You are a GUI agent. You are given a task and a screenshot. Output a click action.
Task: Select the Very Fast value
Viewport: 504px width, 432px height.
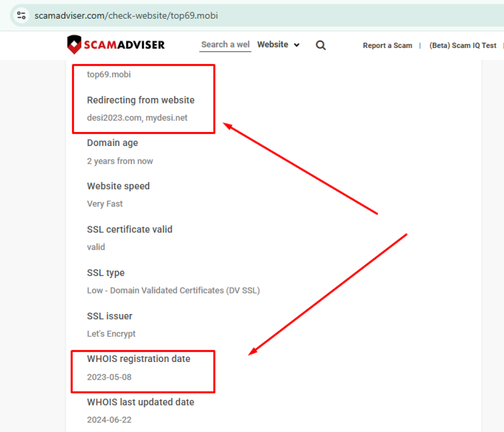[105, 204]
